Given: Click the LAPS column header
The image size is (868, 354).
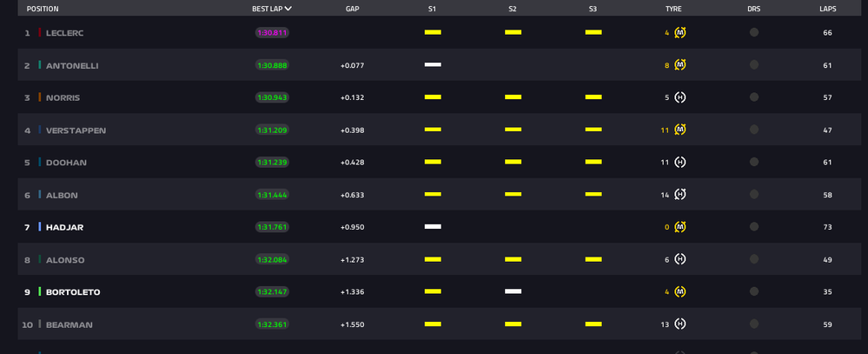Looking at the screenshot, I should pos(827,9).
